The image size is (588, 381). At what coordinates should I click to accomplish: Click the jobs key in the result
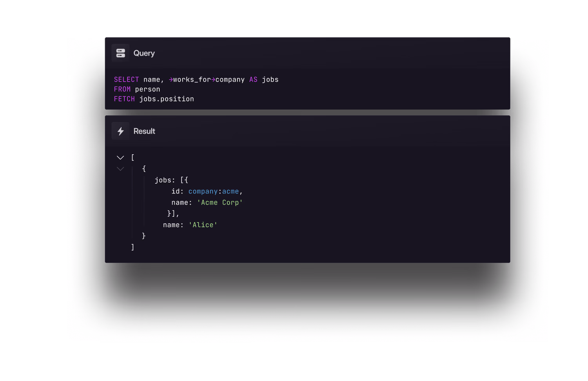coord(163,180)
